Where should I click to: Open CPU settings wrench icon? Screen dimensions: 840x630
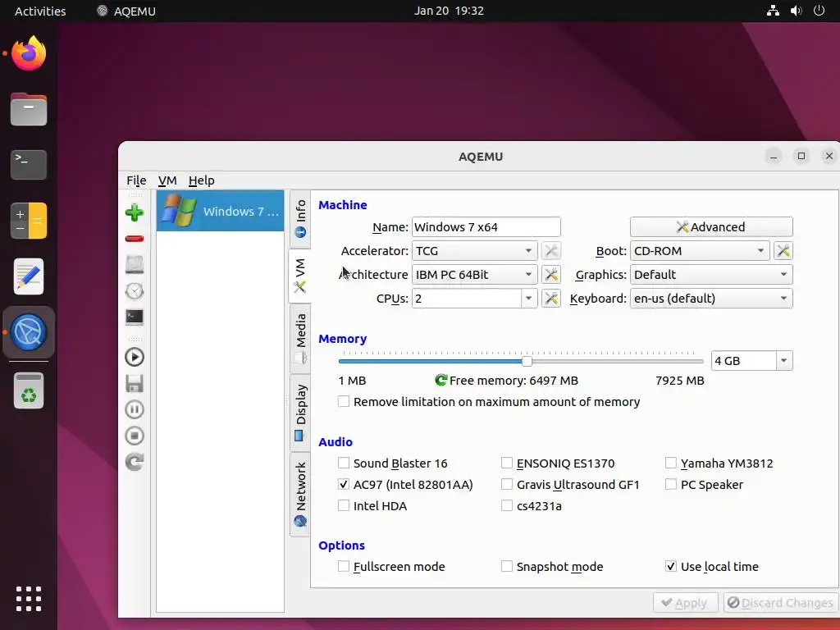pos(550,299)
